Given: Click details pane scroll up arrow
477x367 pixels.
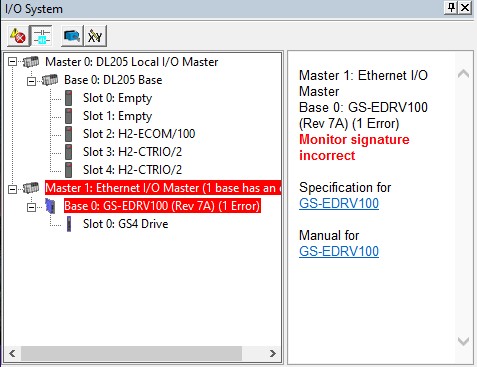Looking at the screenshot, I should click(464, 74).
